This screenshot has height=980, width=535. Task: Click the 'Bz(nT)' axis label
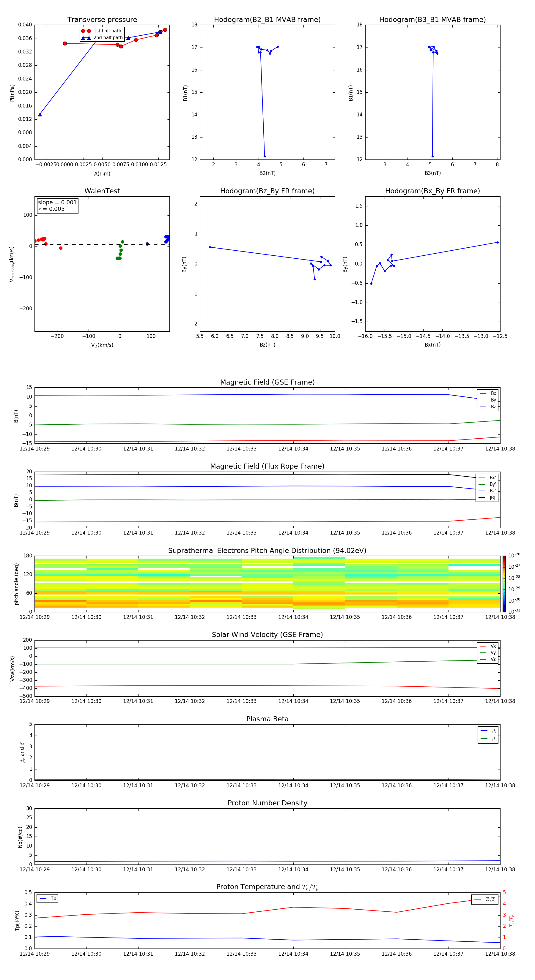(x=267, y=345)
